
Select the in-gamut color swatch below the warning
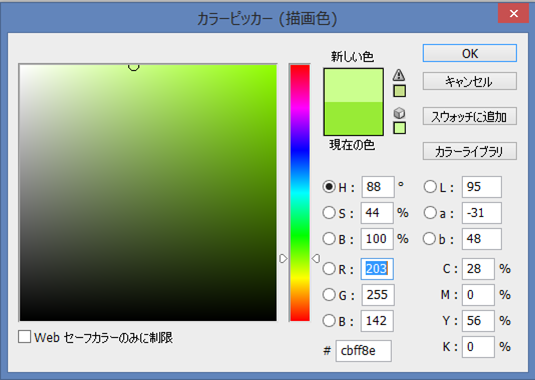[400, 91]
